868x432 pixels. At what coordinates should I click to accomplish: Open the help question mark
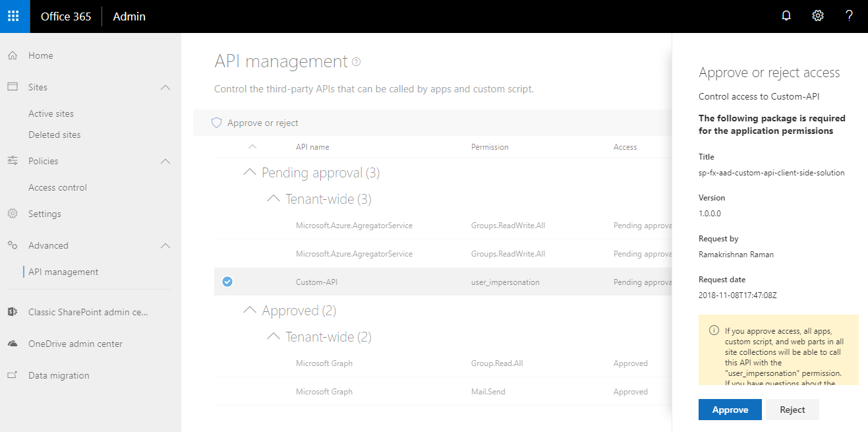coord(849,16)
